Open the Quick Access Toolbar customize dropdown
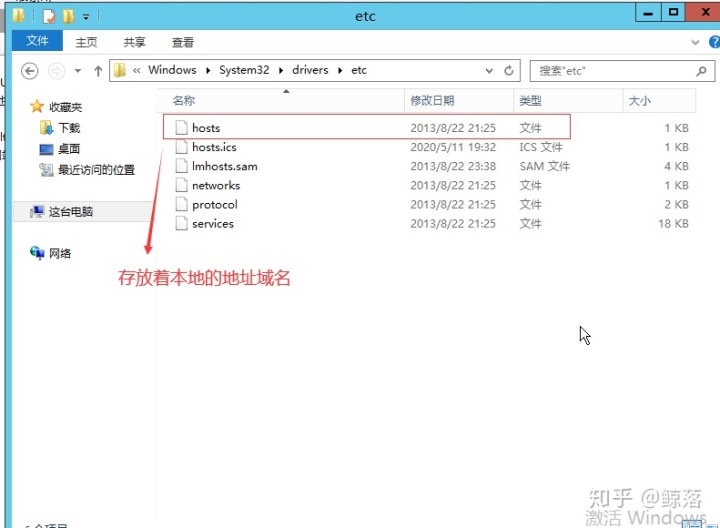 tap(85, 17)
